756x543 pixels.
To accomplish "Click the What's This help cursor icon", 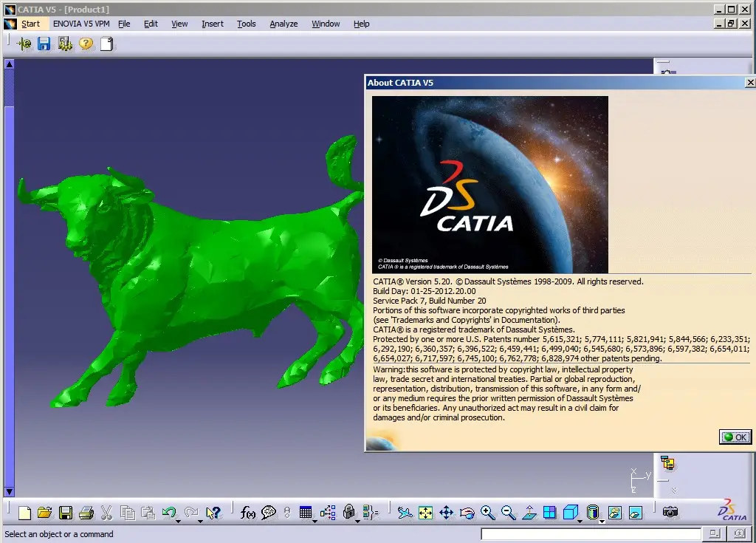I will point(213,513).
